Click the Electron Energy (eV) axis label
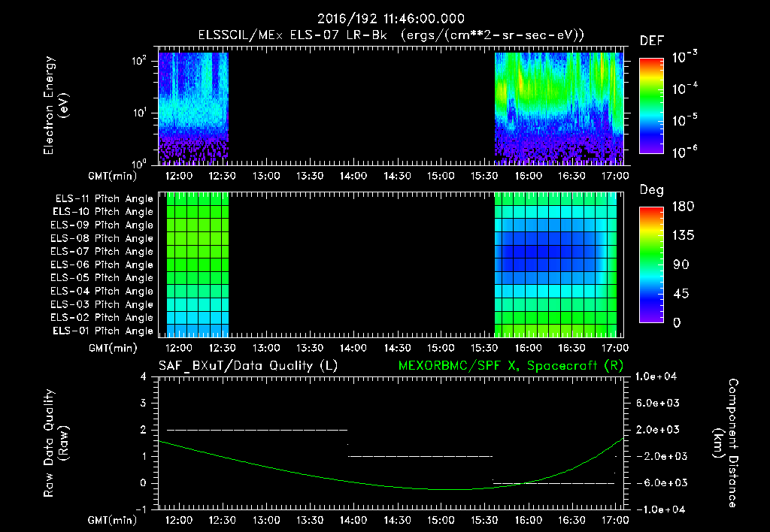The width and height of the screenshot is (770, 532). coord(56,105)
